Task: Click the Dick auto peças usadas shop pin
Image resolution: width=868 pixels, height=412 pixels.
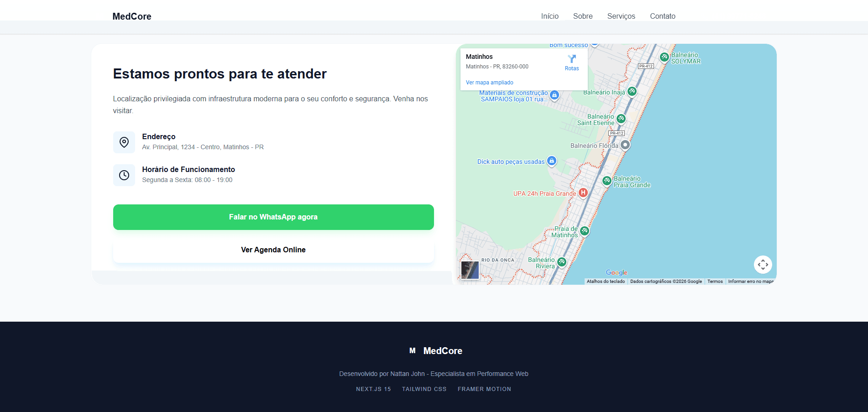Action: point(551,161)
